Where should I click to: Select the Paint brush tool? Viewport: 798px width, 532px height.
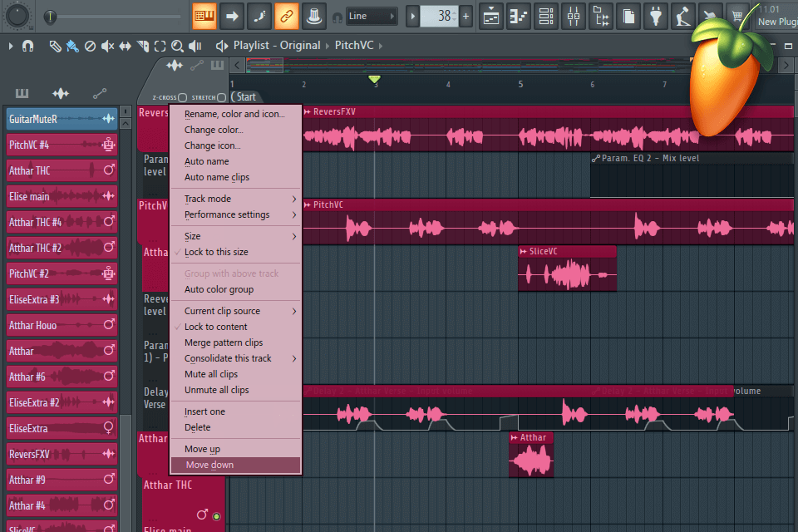[72, 47]
